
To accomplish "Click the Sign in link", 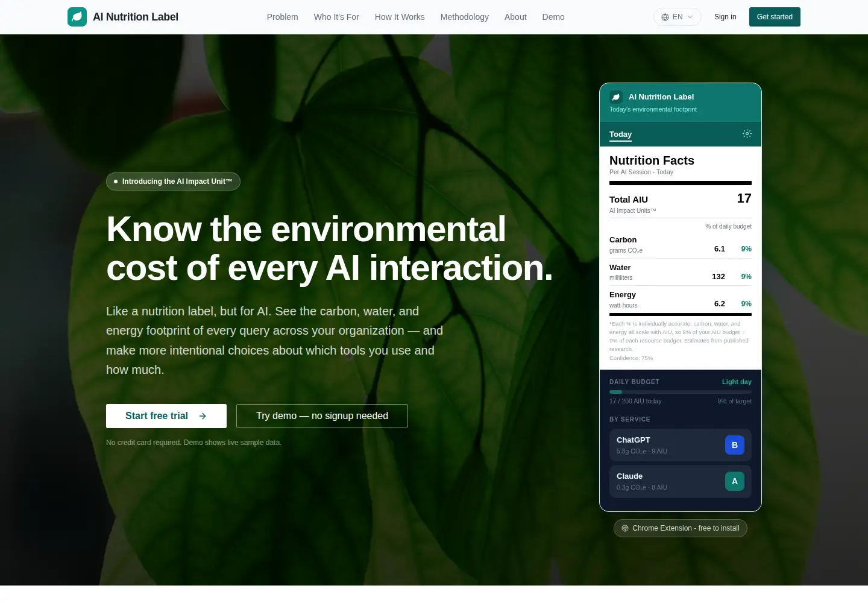I will (725, 17).
